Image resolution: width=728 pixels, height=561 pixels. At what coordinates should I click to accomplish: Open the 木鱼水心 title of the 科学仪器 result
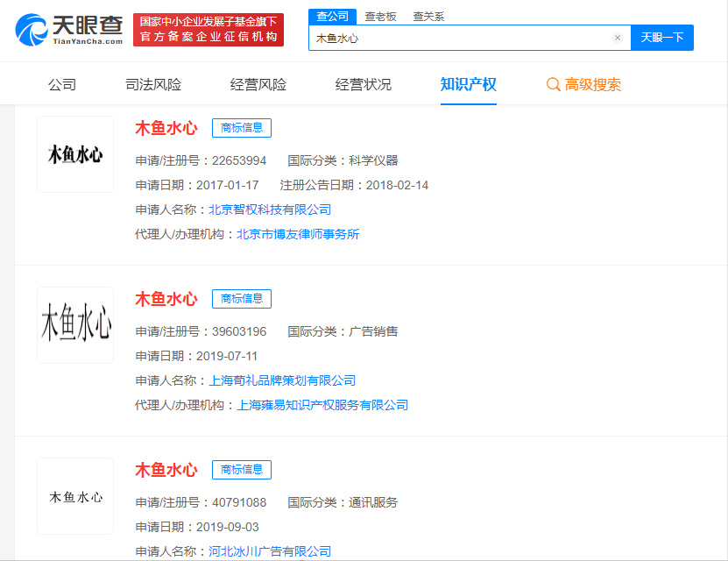pyautogui.click(x=166, y=128)
